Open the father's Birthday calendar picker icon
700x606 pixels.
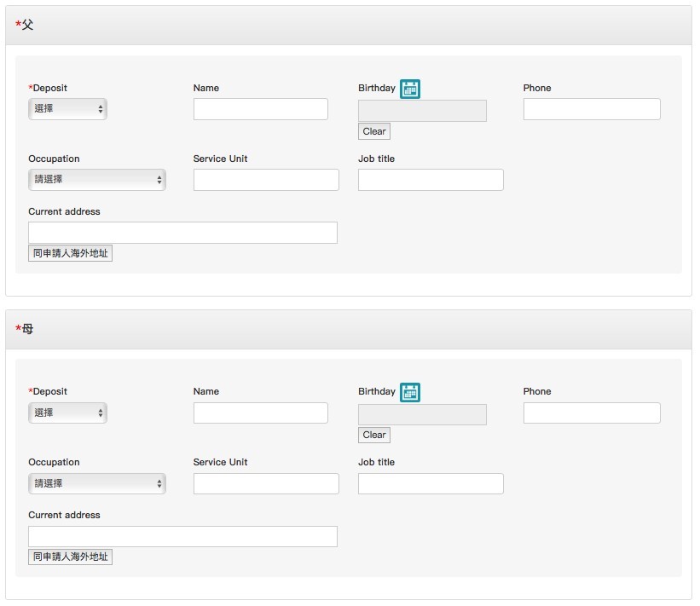point(410,89)
